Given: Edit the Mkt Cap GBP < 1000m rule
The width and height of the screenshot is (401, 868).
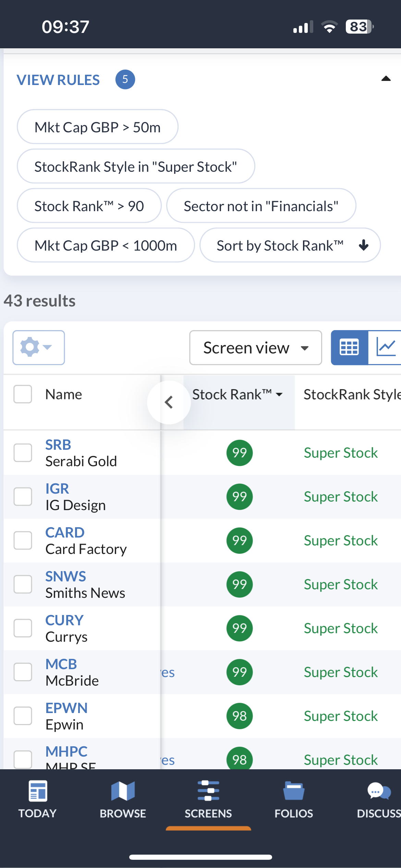Looking at the screenshot, I should click(x=106, y=245).
